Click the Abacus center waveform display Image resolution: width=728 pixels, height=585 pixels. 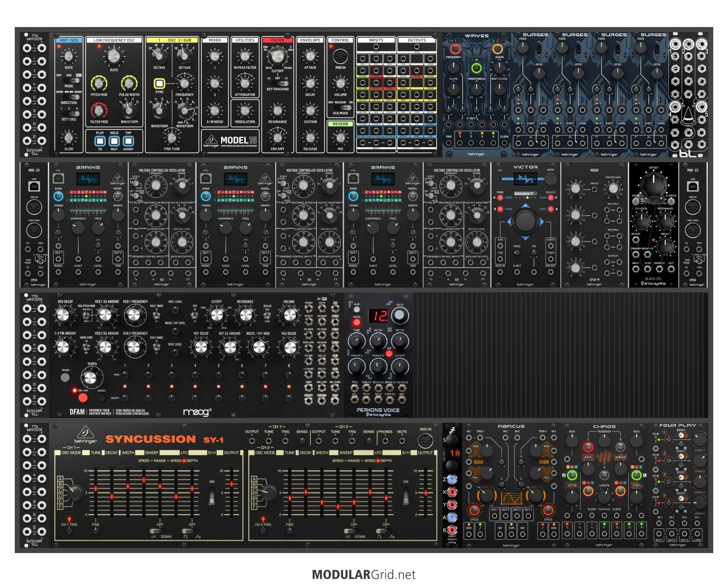tap(511, 497)
